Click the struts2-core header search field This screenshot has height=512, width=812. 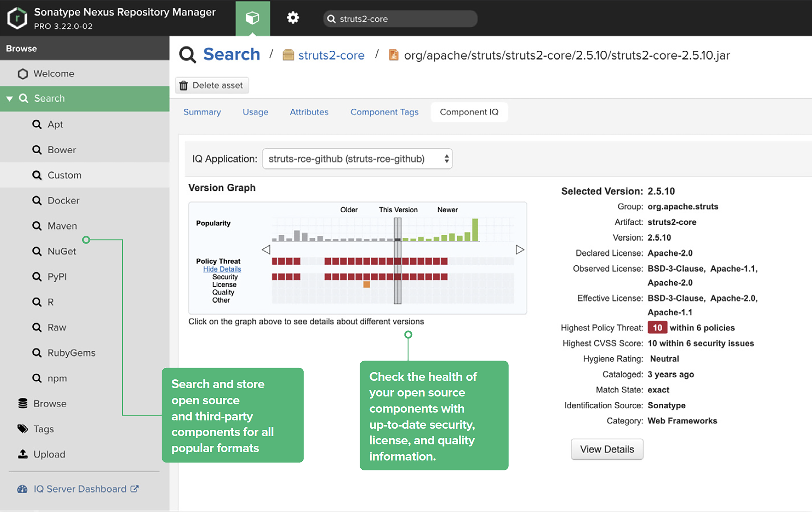tap(400, 19)
